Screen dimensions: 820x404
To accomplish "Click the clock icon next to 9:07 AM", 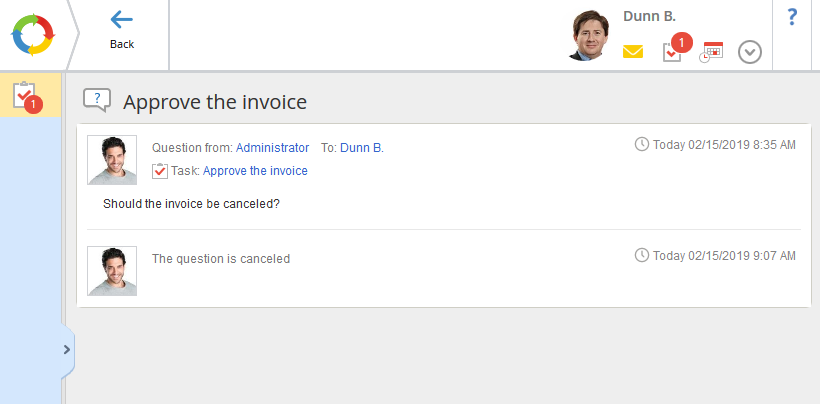I will 642,255.
